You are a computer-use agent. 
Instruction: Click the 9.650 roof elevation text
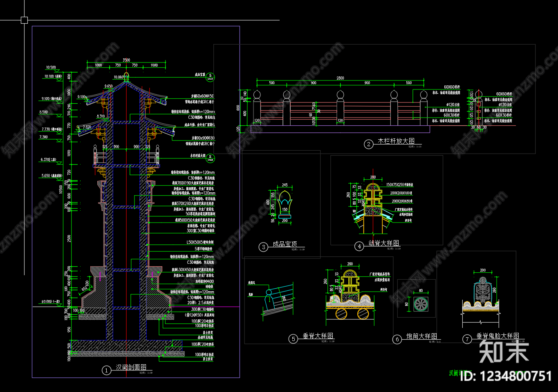[x=108, y=86]
